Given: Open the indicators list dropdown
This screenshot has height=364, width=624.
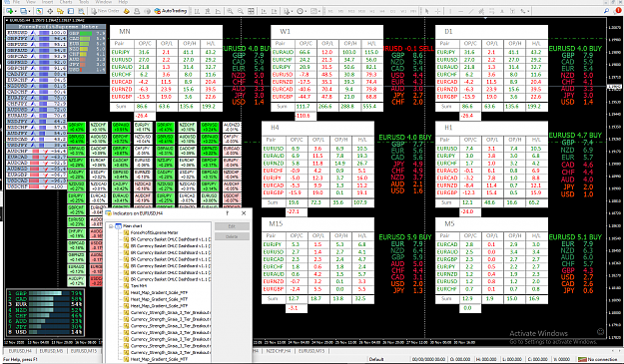Looking at the screenshot, I should (288, 11).
